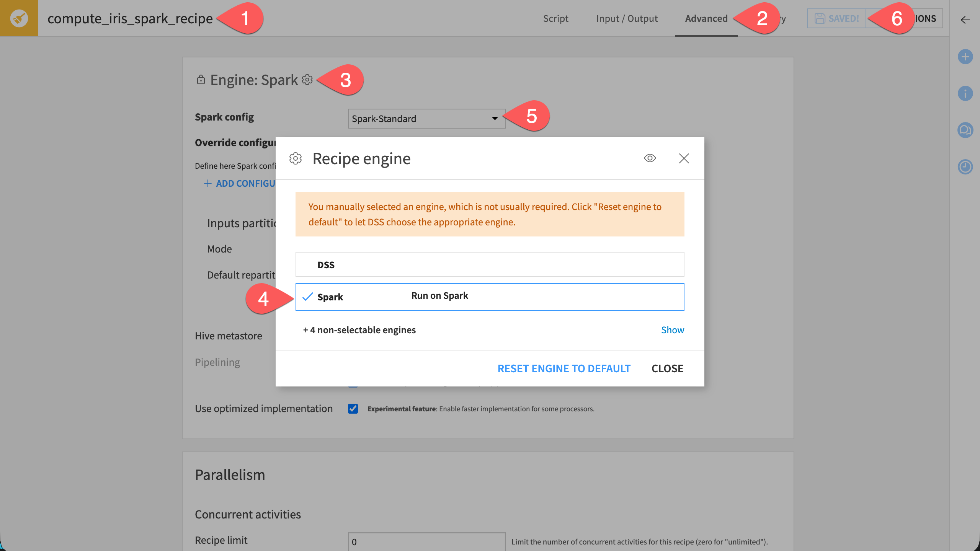Screen dimensions: 980x551
Task: Click the Close button in dialog
Action: click(667, 368)
